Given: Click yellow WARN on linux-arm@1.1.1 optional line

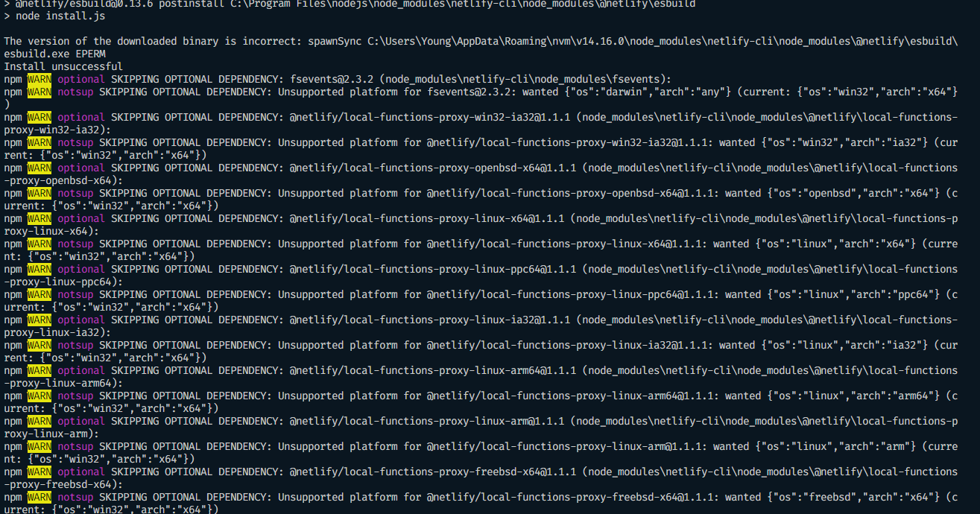Looking at the screenshot, I should point(39,421).
